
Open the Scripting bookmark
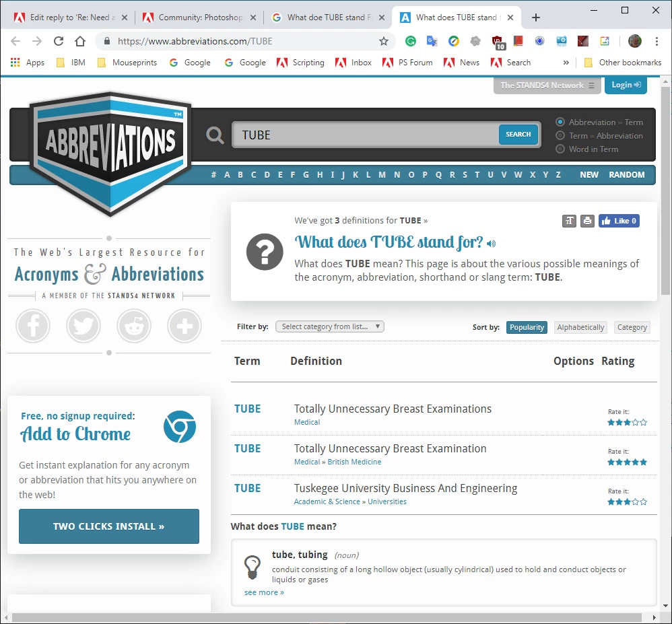click(x=300, y=63)
